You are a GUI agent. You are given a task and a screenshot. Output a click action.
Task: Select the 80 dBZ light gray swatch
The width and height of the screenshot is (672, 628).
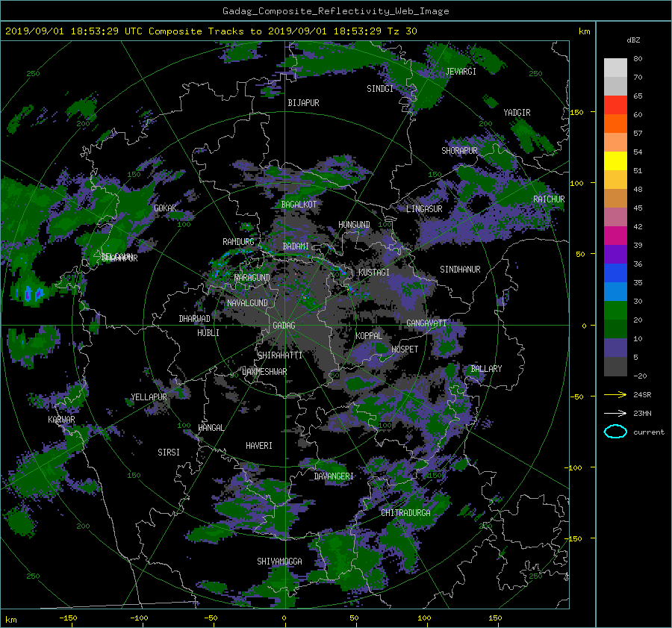(x=615, y=68)
